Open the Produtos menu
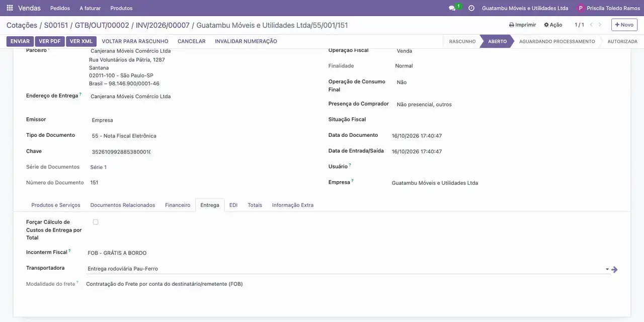 (x=121, y=8)
